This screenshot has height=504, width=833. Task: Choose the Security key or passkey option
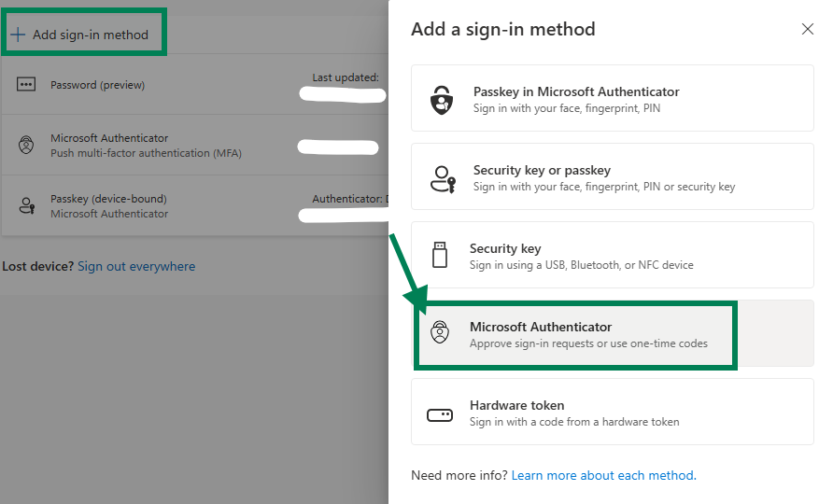(x=612, y=176)
